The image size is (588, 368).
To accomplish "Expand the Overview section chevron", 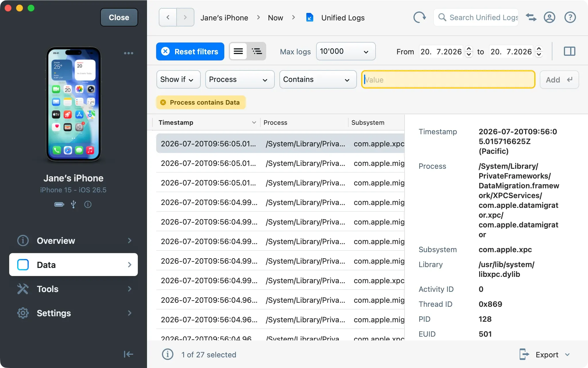I will 130,241.
